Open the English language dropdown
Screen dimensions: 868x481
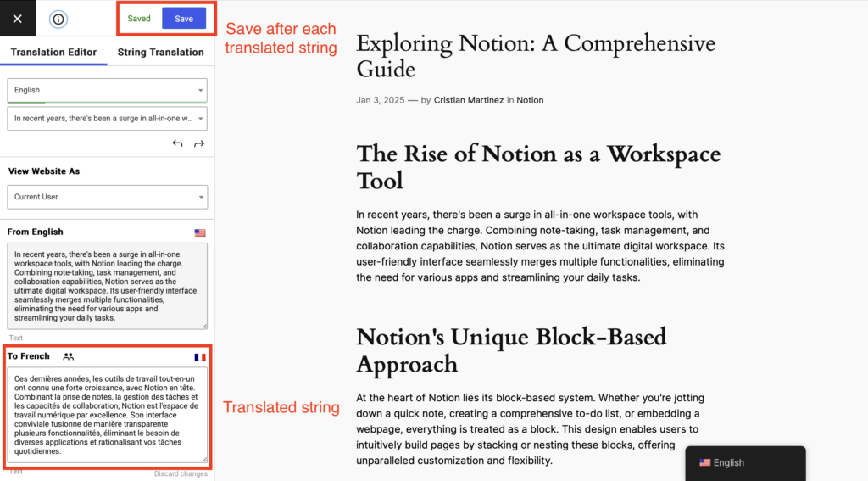[x=108, y=90]
